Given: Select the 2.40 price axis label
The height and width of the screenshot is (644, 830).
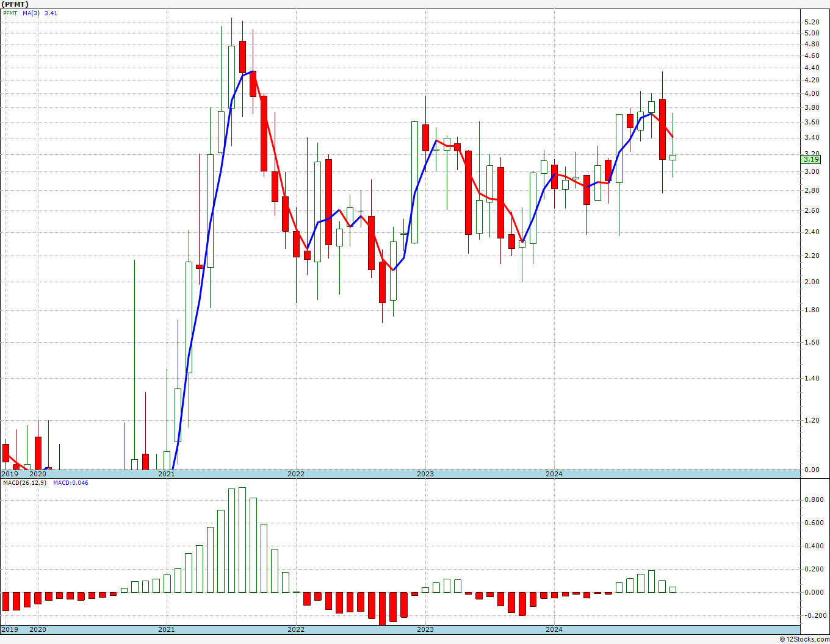Looking at the screenshot, I should coord(812,232).
